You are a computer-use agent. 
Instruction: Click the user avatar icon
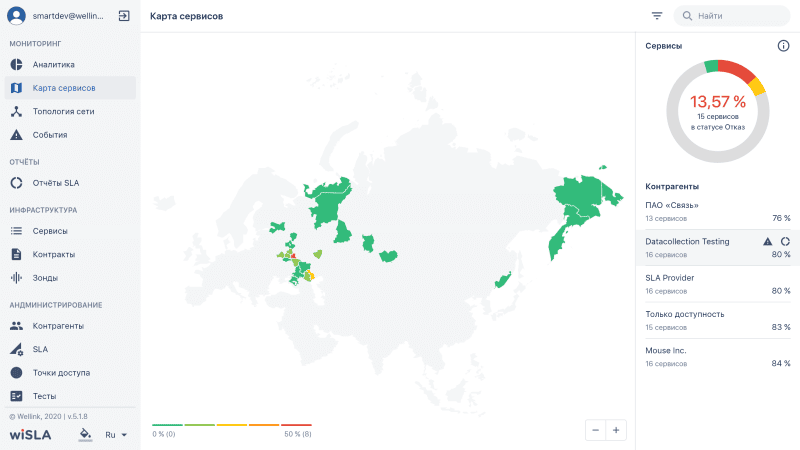tap(16, 16)
